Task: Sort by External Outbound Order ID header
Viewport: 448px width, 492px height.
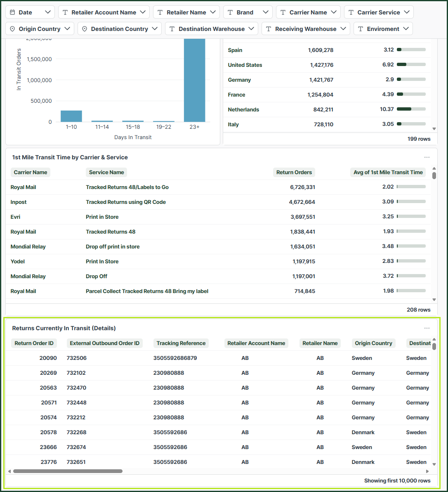Action: pos(105,343)
